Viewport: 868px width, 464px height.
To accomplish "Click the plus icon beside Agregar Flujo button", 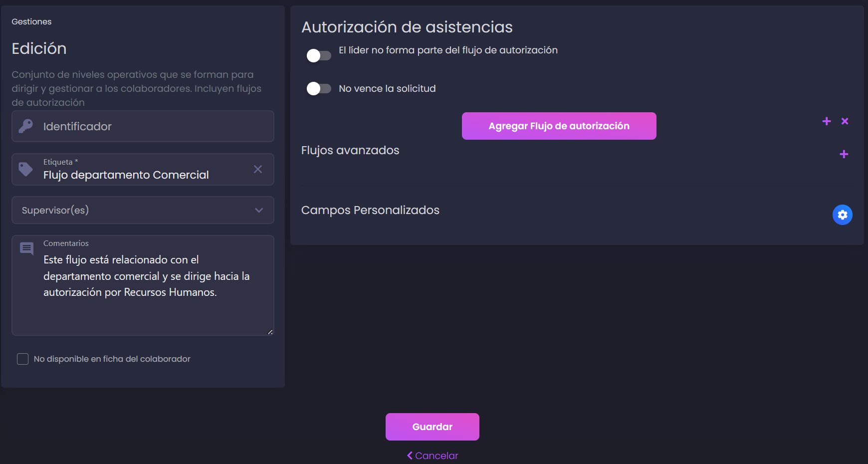I will pyautogui.click(x=827, y=121).
